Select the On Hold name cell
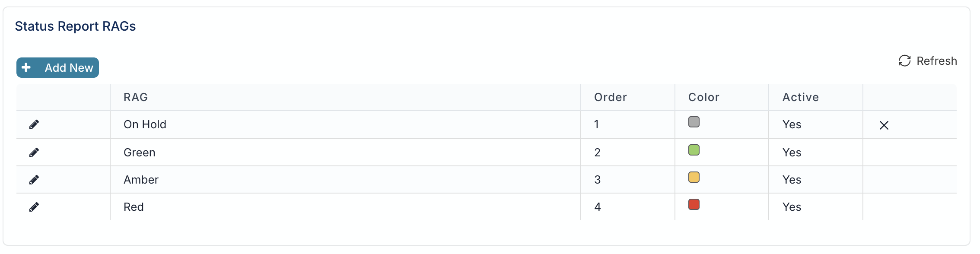This screenshot has width=980, height=254. point(345,124)
